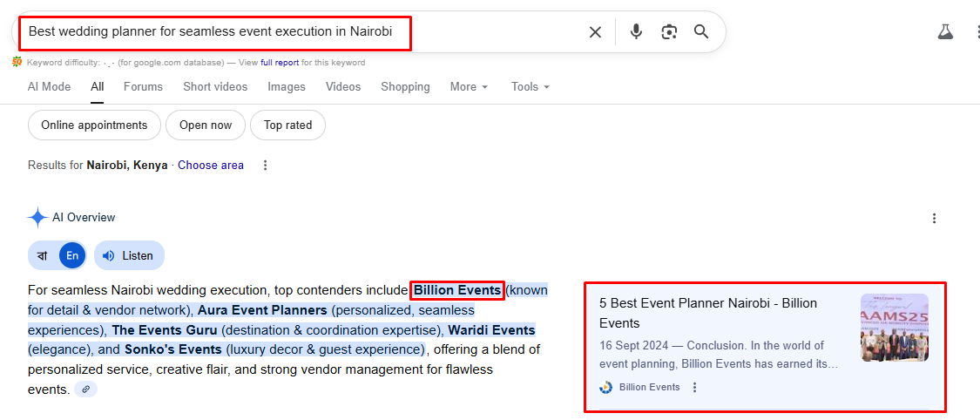Select English language toggle in AI Overview
The height and width of the screenshot is (420, 980).
(73, 255)
